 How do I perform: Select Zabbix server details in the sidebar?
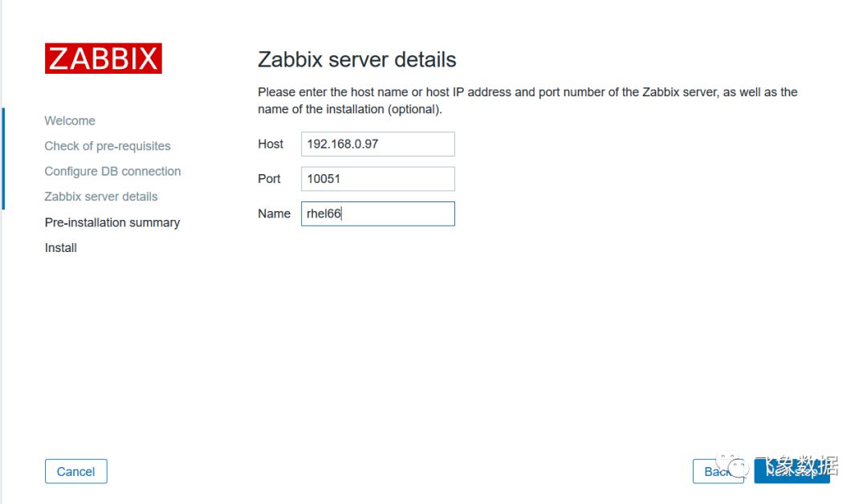tap(101, 197)
